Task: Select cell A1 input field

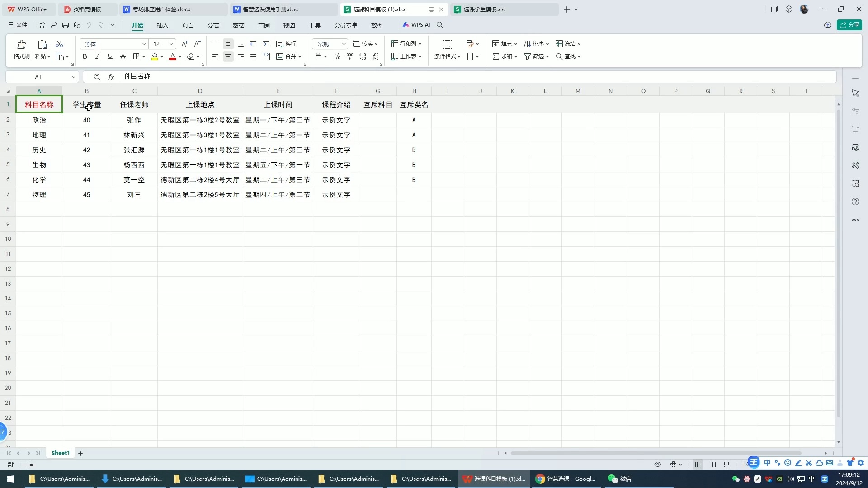Action: coord(39,104)
